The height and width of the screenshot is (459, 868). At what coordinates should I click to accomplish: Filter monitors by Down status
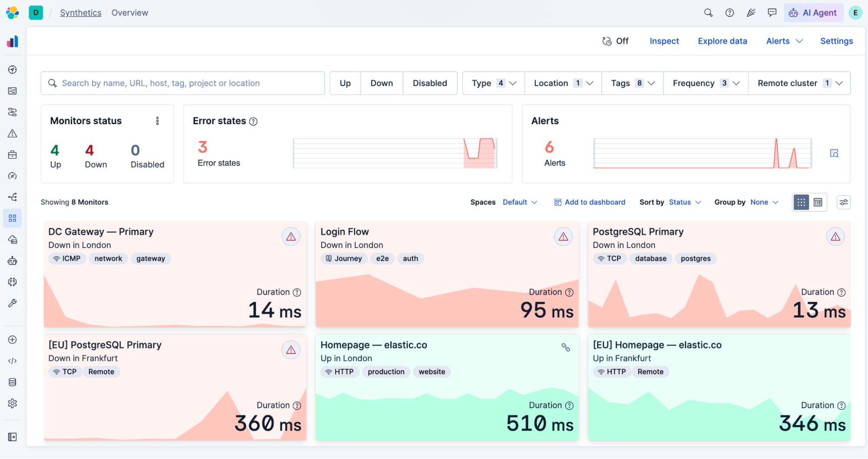(x=382, y=83)
